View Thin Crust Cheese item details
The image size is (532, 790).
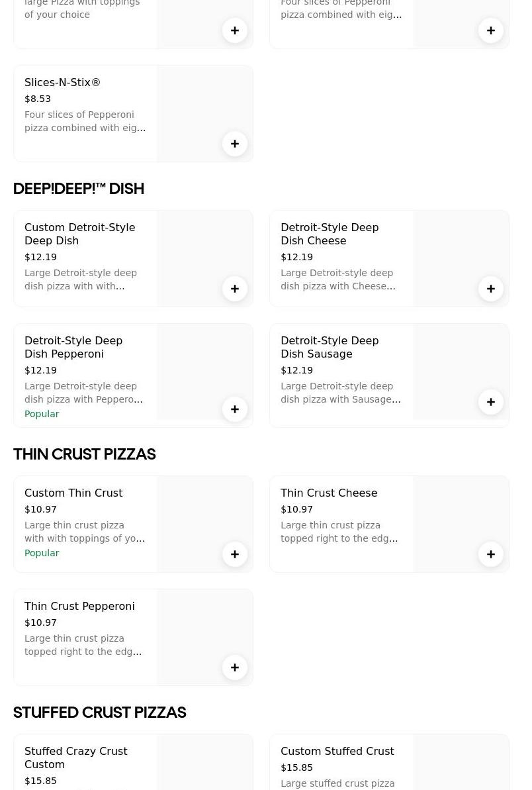(329, 493)
